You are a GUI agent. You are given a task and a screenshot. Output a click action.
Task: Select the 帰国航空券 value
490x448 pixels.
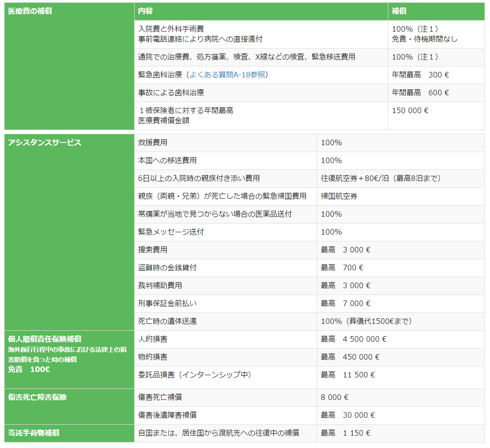(x=339, y=196)
